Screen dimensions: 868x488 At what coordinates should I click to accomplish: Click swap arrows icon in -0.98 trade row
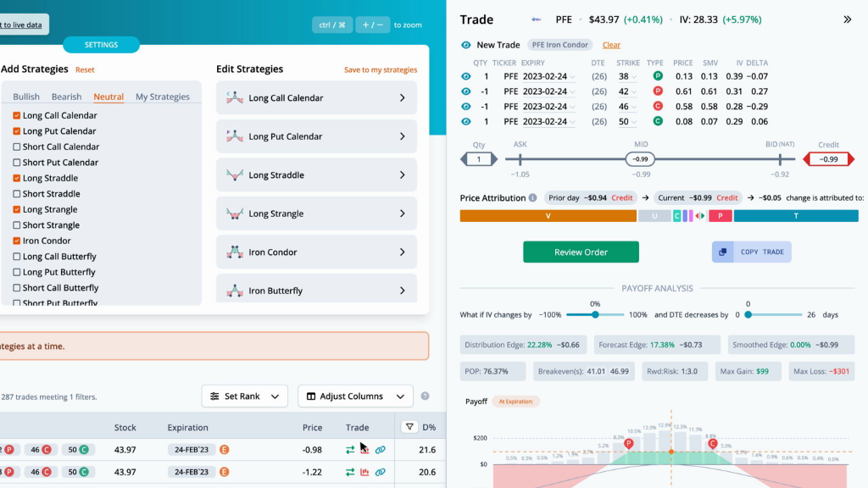point(350,450)
